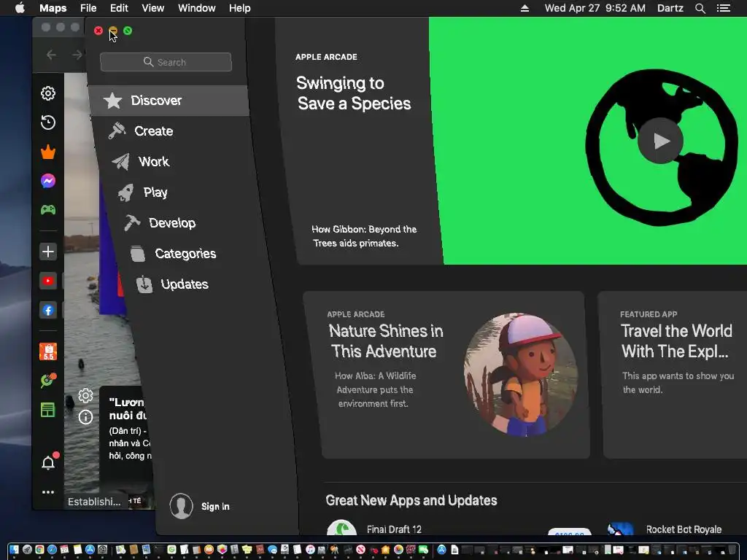Open the Develop section with hammer icon
Image resolution: width=747 pixels, height=560 pixels.
[160, 223]
